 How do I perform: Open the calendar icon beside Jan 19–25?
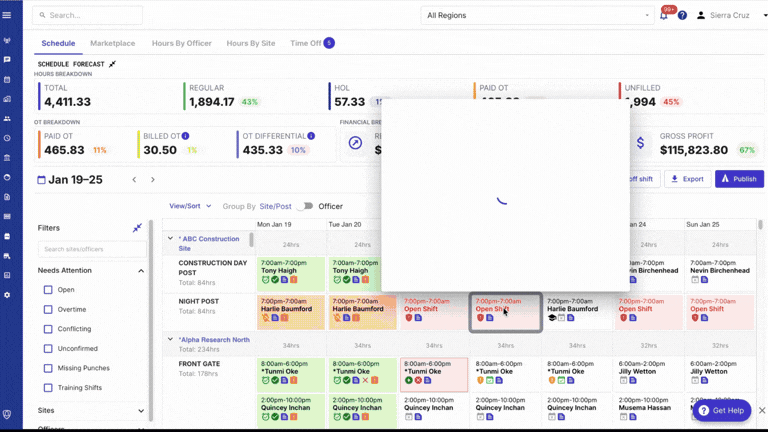pos(42,180)
